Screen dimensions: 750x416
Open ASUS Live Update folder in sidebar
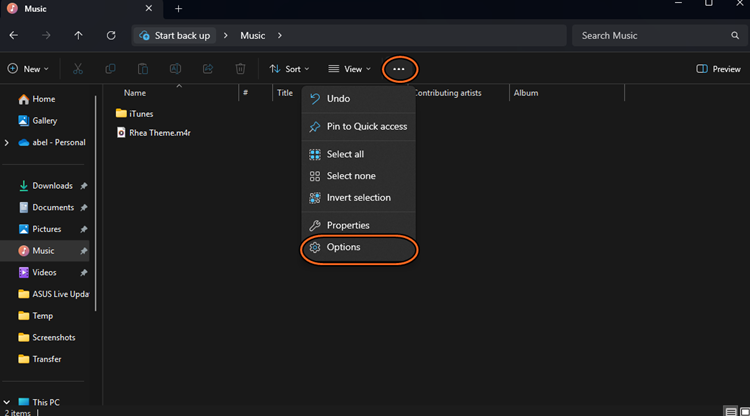[x=53, y=294]
